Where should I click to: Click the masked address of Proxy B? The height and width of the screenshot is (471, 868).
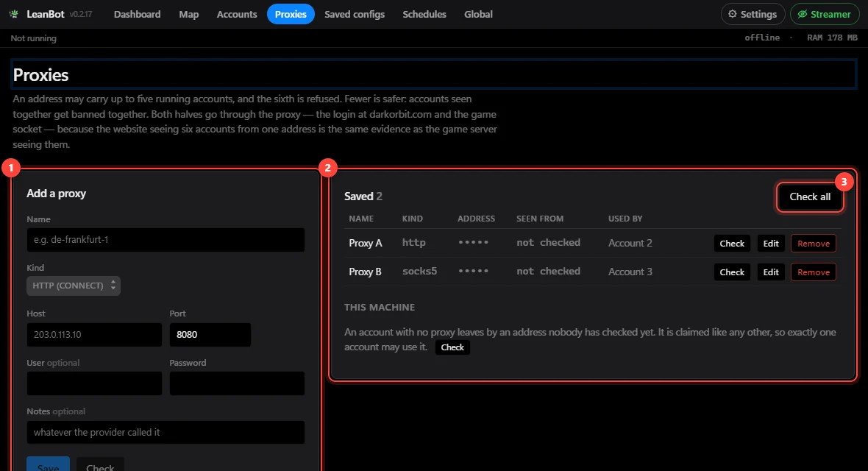coord(473,272)
